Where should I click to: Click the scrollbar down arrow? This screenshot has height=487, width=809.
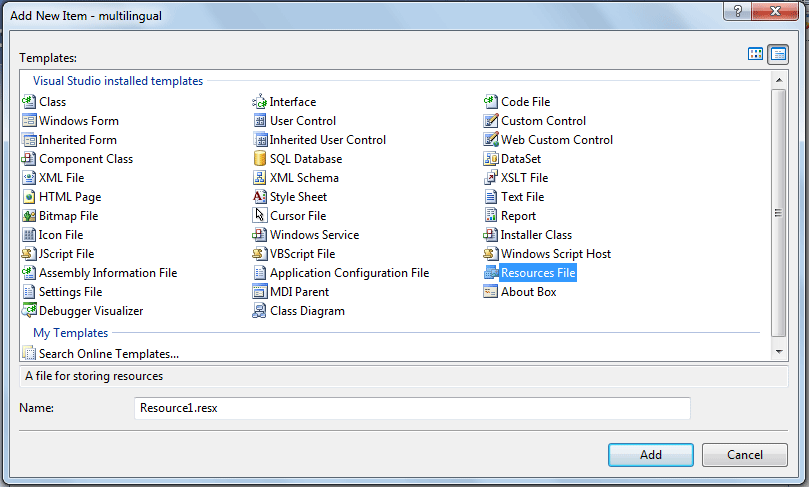(779, 352)
